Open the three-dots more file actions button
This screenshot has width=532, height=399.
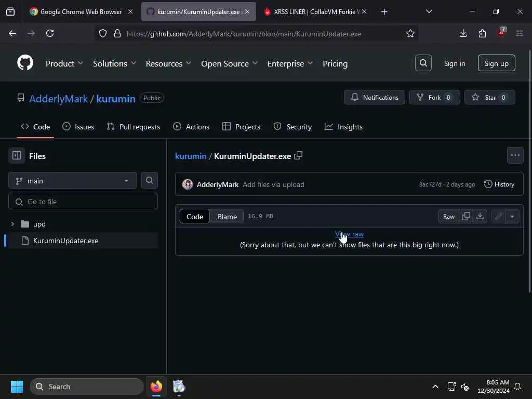(x=515, y=155)
